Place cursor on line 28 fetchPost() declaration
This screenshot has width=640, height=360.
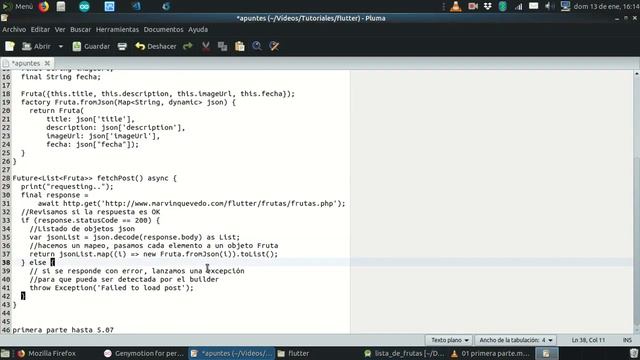95,178
